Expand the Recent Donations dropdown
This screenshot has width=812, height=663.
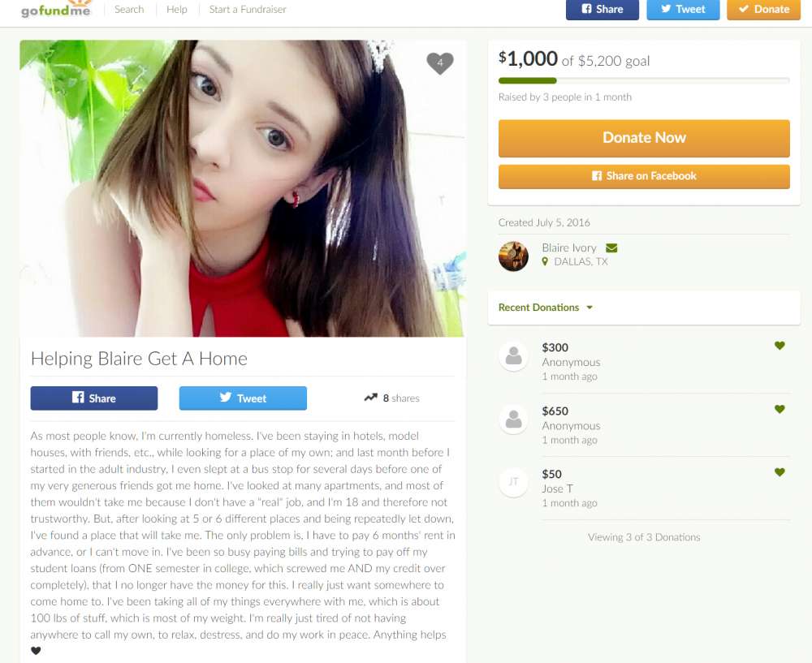(x=546, y=308)
